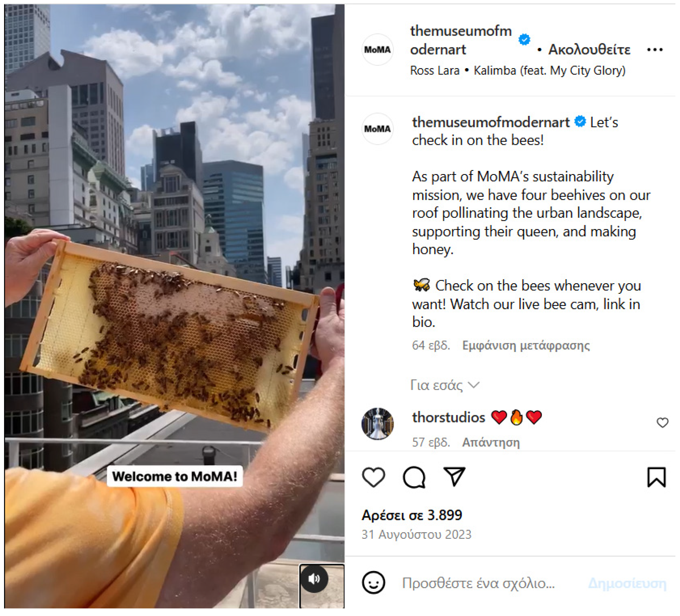
Task: Open the three-dot more options menu
Action: (x=654, y=50)
